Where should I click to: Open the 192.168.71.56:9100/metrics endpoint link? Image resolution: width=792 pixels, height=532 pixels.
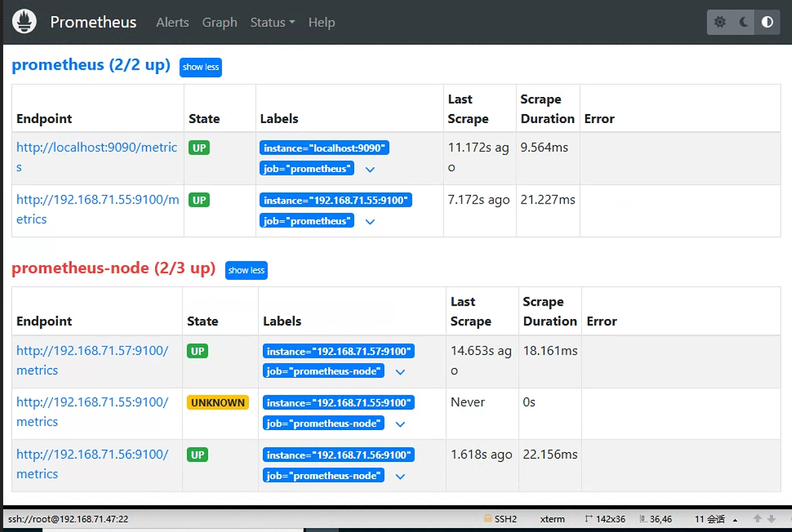pos(93,464)
